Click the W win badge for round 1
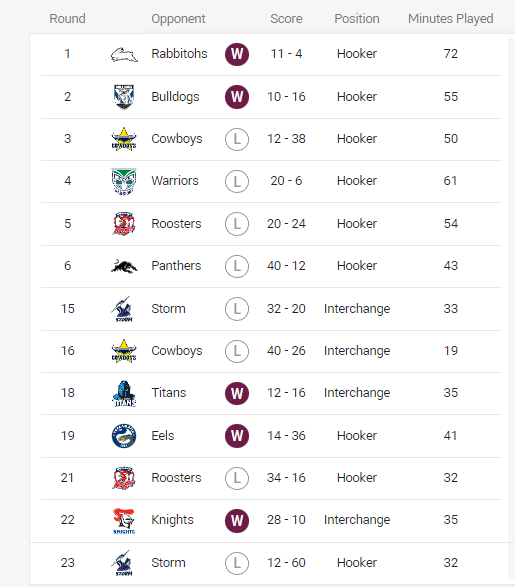 [237, 54]
